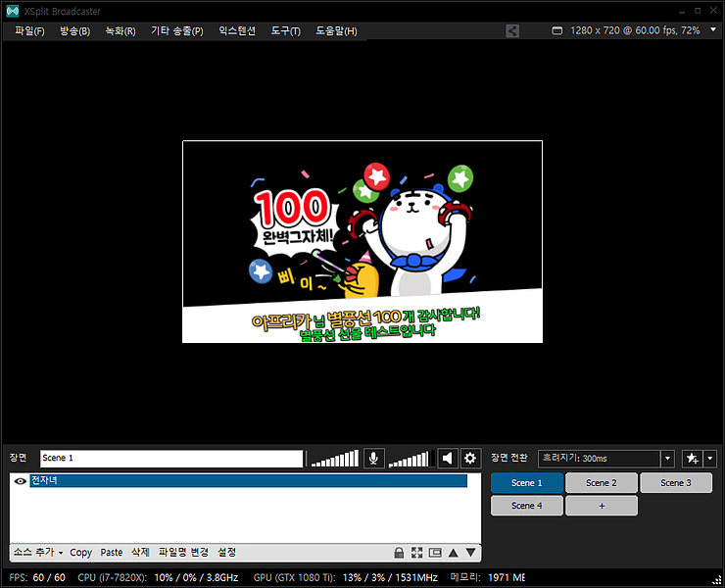Click the FPS 60 / 60 status

(x=37, y=577)
